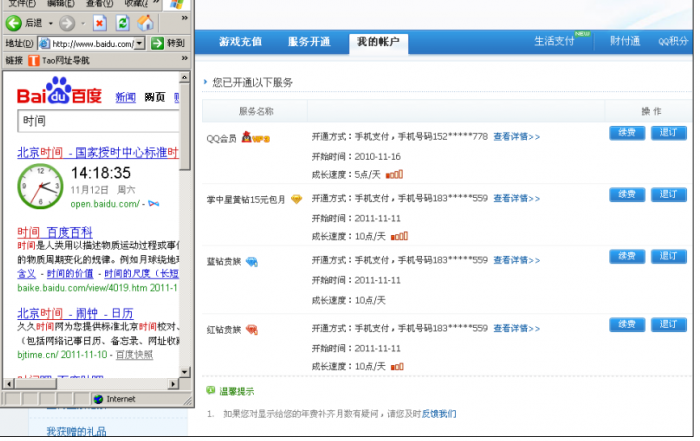Image resolution: width=700 pixels, height=441 pixels.
Task: Open 财付通 in top navigation
Action: tap(625, 41)
